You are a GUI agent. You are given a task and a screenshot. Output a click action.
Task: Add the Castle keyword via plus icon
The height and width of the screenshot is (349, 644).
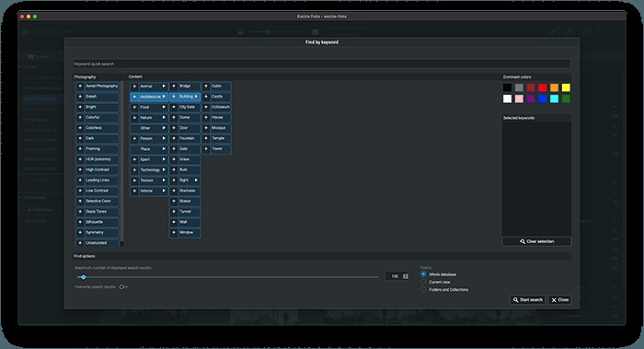pyautogui.click(x=206, y=97)
